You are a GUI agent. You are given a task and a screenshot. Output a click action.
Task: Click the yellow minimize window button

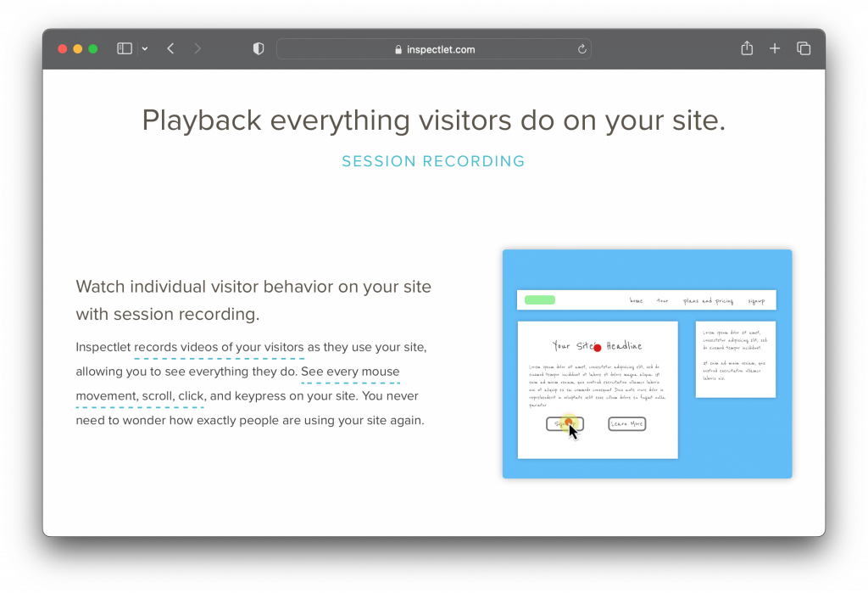tap(78, 48)
